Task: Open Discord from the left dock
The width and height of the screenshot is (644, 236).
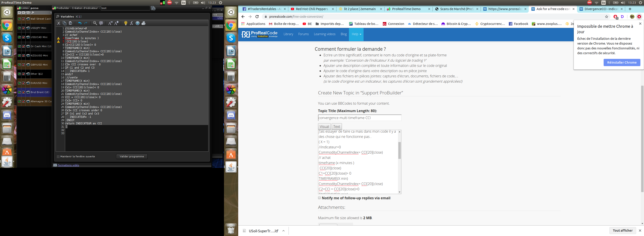Action: (7, 115)
